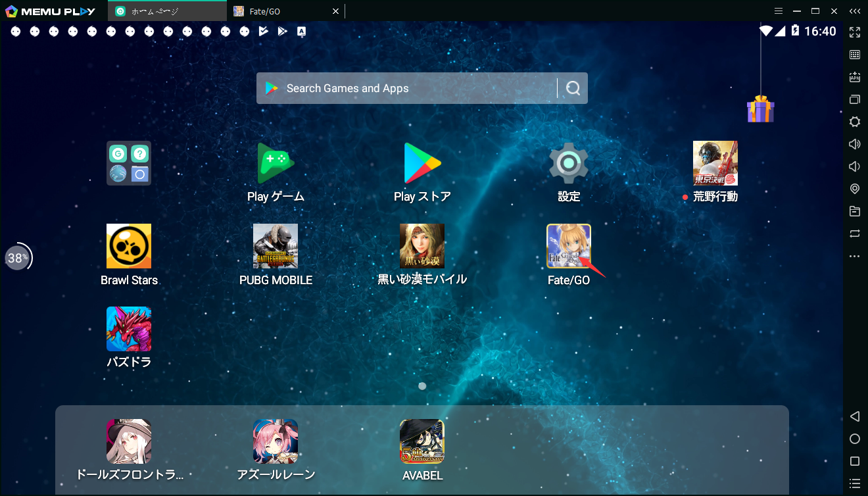Open the Fate/GO app icon
The height and width of the screenshot is (496, 868).
click(x=569, y=246)
